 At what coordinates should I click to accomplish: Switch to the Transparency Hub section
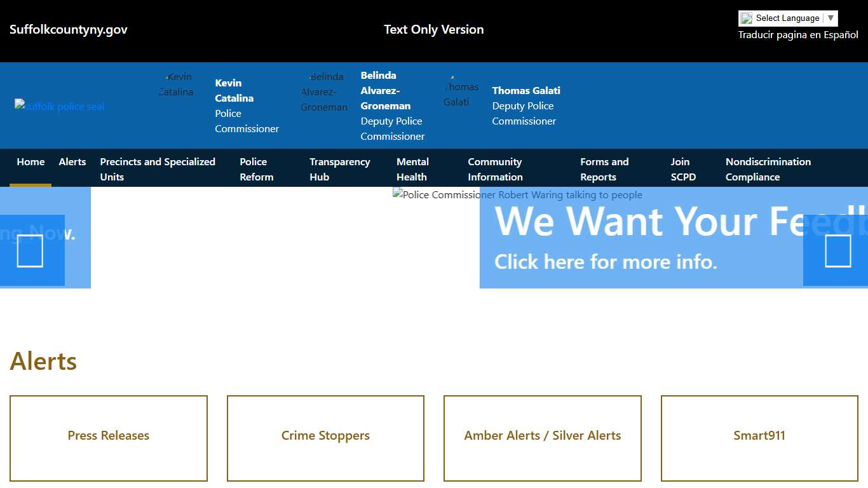340,169
